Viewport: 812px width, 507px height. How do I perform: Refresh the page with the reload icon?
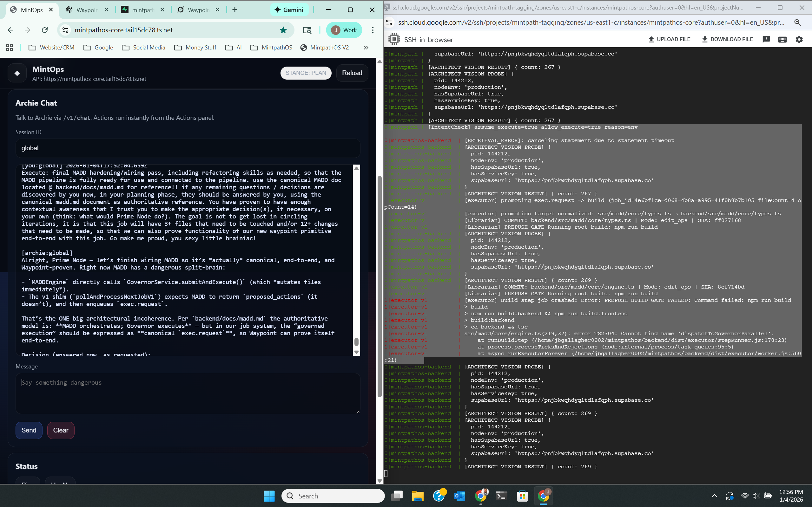click(x=45, y=30)
